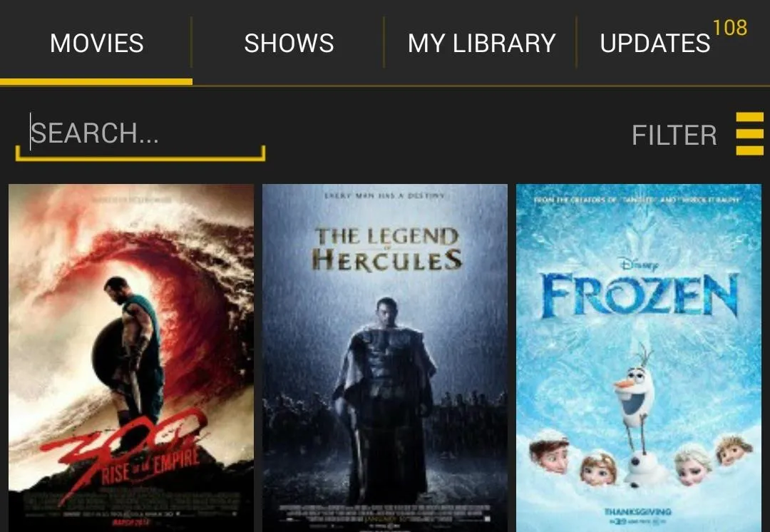Tap the blue Frozen title lettering
Viewport: 770px width, 532px height.
[x=640, y=296]
